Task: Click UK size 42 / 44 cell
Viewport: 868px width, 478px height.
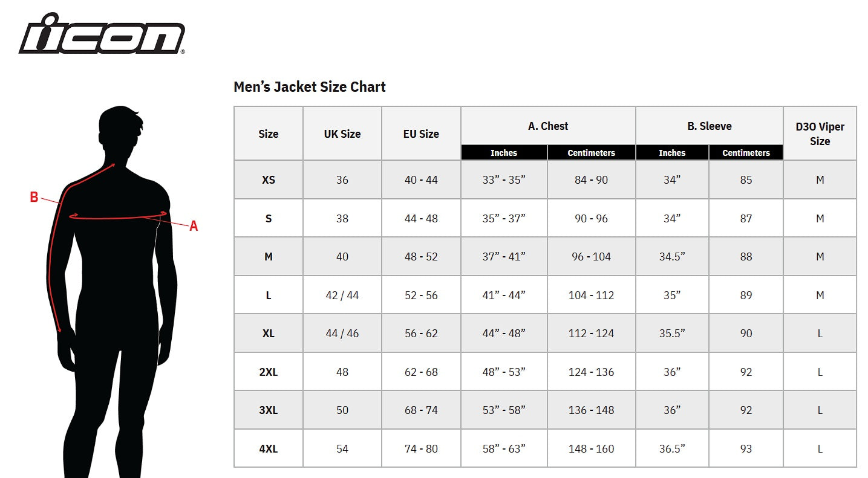Action: (x=342, y=295)
